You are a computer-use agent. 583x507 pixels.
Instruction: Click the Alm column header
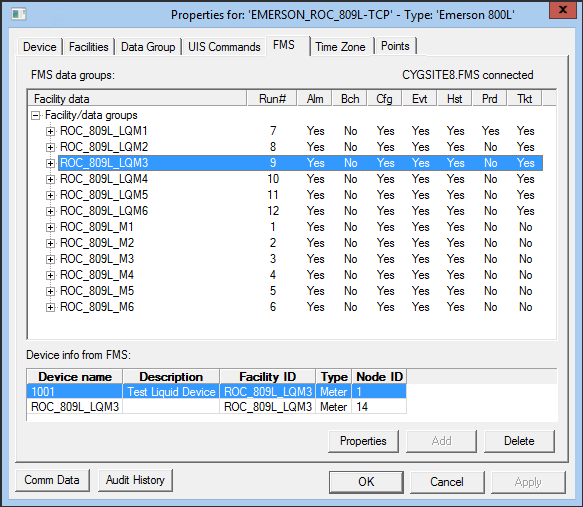tap(315, 99)
